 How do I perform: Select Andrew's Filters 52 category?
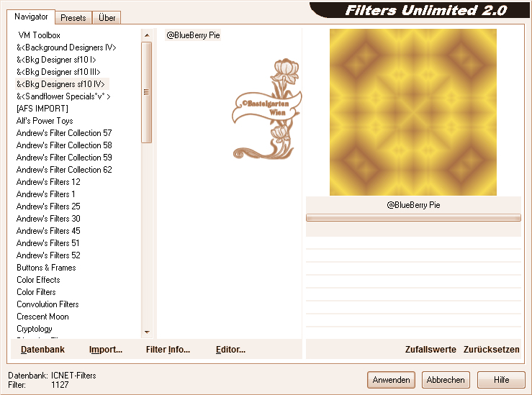pos(48,255)
